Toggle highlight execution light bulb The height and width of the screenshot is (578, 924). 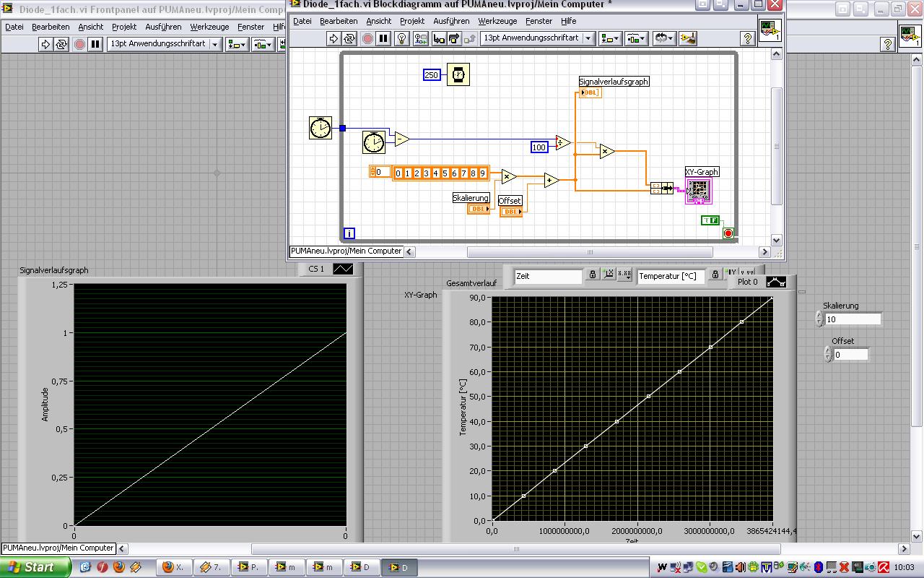coord(404,38)
